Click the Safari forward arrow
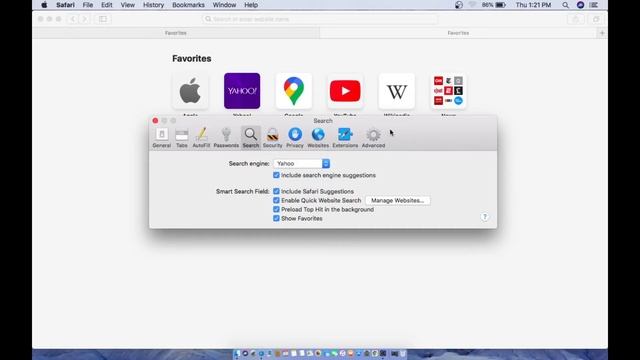The width and height of the screenshot is (640, 360). pos(84,19)
